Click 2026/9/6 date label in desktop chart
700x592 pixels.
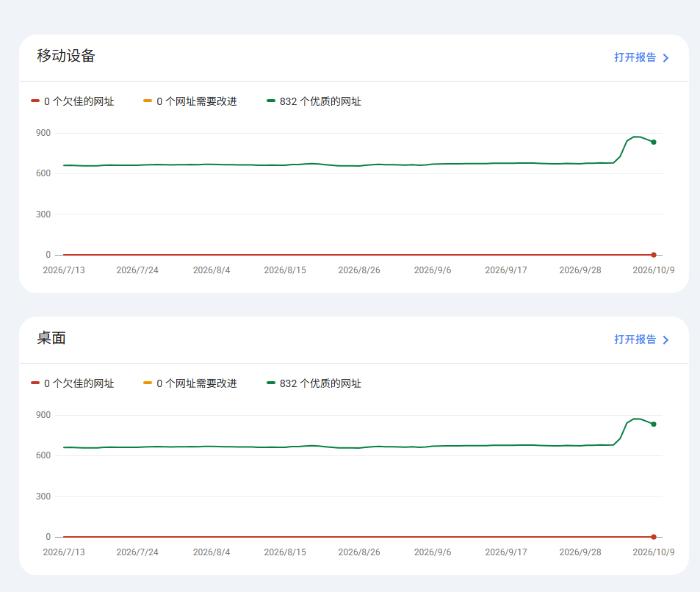[x=433, y=552]
